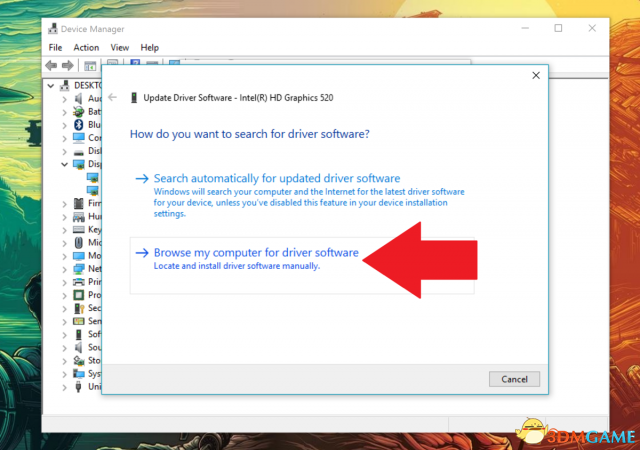This screenshot has height=450, width=640.
Task: Click the battery icon beside 'Bat'
Action: pyautogui.click(x=78, y=111)
